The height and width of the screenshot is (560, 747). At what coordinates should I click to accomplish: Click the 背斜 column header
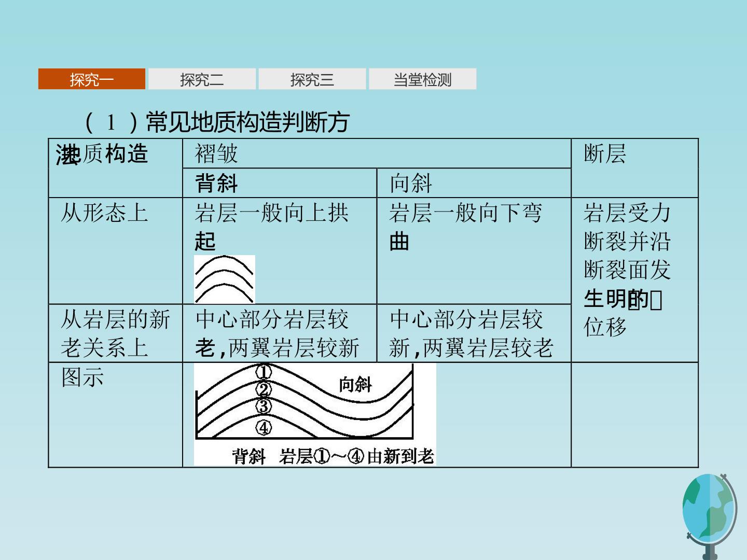[280, 183]
